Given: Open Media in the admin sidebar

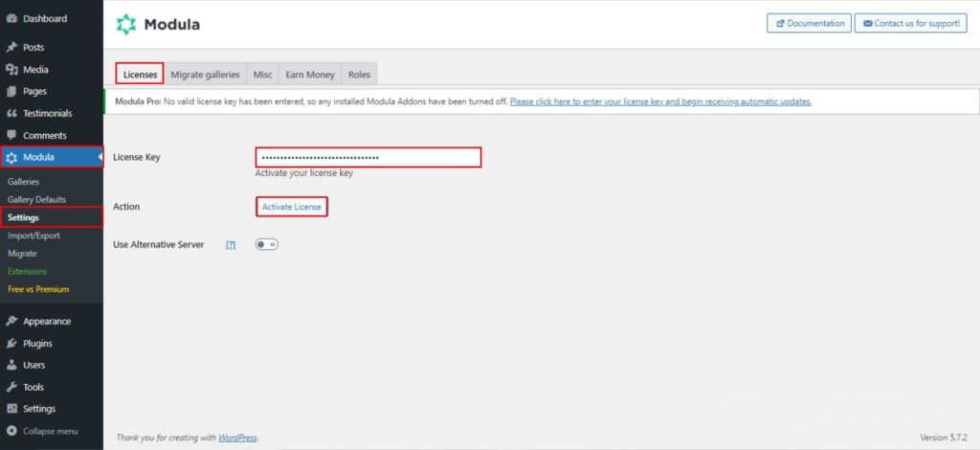Looking at the screenshot, I should (x=35, y=69).
